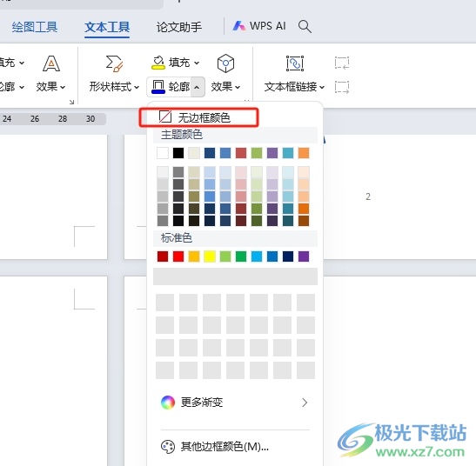Click the text box link icon
Viewport: 476px width, 466px height.
pyautogui.click(x=295, y=63)
